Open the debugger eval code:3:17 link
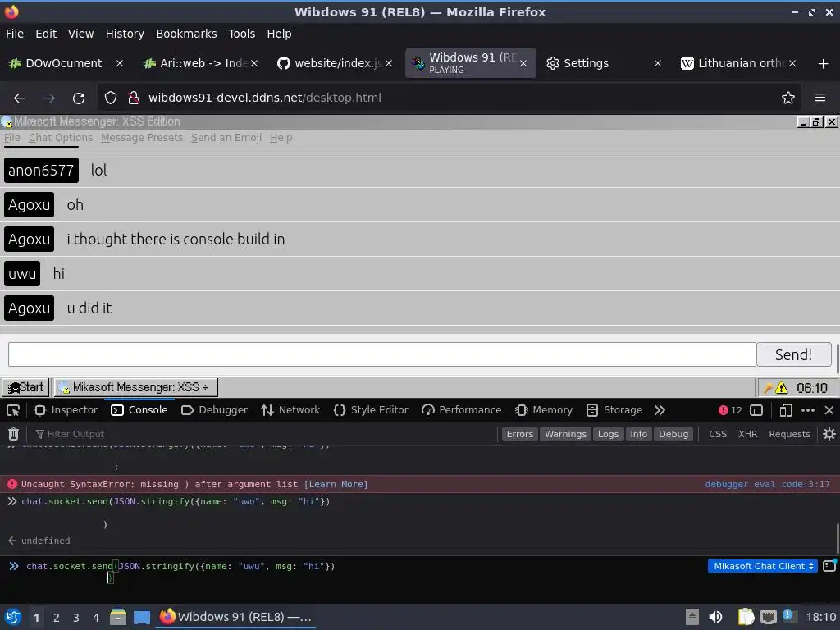This screenshot has height=630, width=840. pyautogui.click(x=767, y=484)
